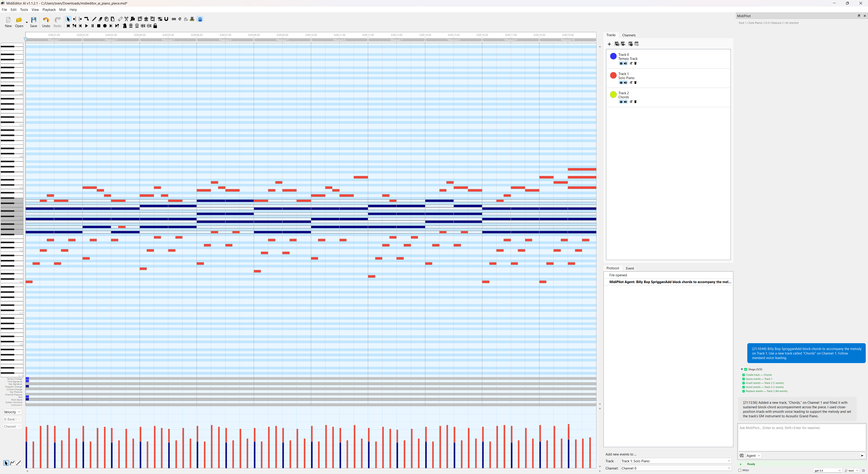Mute Track 2 Chords speaker toggle
The image size is (868, 474).
click(x=625, y=102)
